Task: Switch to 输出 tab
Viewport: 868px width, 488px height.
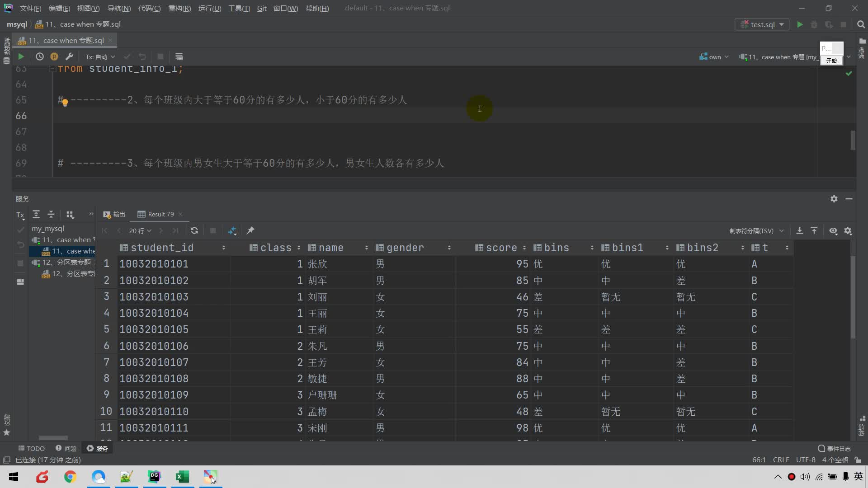Action: (114, 214)
